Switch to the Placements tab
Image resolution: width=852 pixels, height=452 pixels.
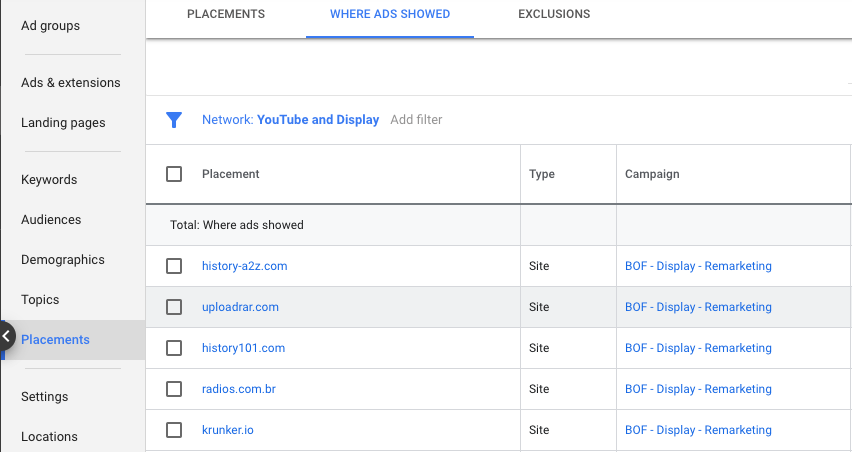[226, 15]
